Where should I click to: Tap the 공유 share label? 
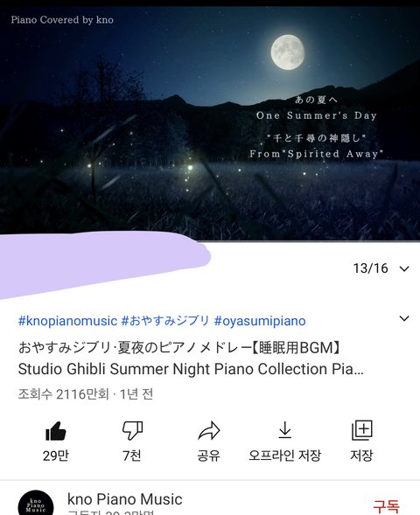click(x=208, y=456)
